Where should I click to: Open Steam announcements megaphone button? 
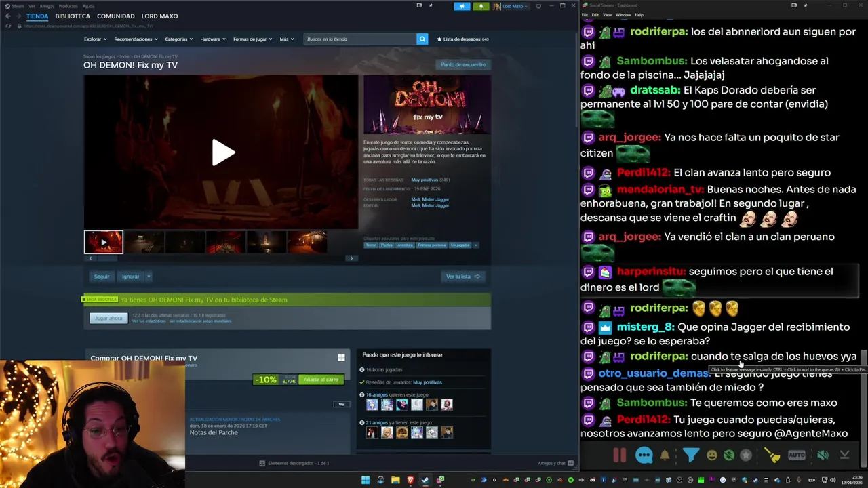pyautogui.click(x=462, y=6)
